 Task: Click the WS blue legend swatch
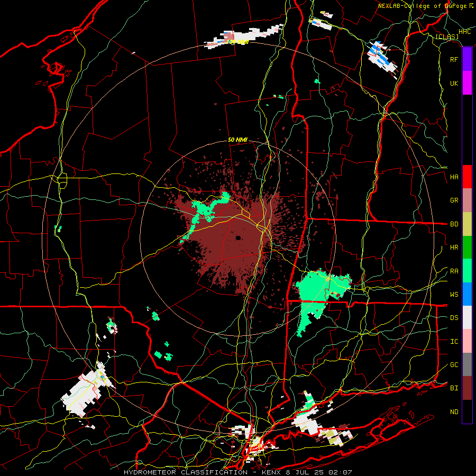467,294
